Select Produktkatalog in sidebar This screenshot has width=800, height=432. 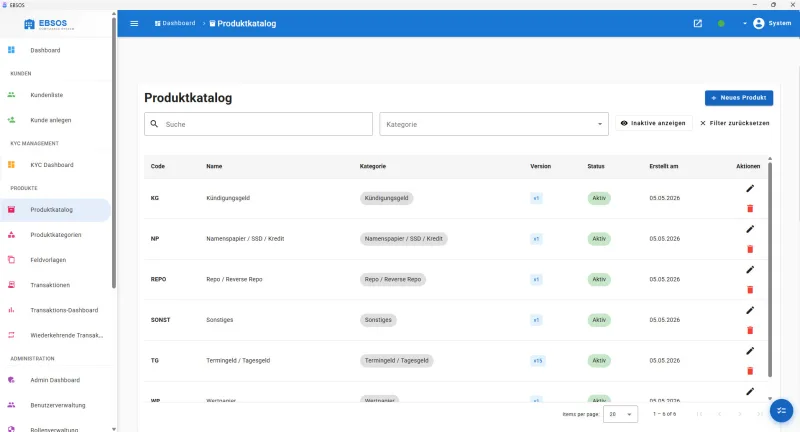(55, 210)
